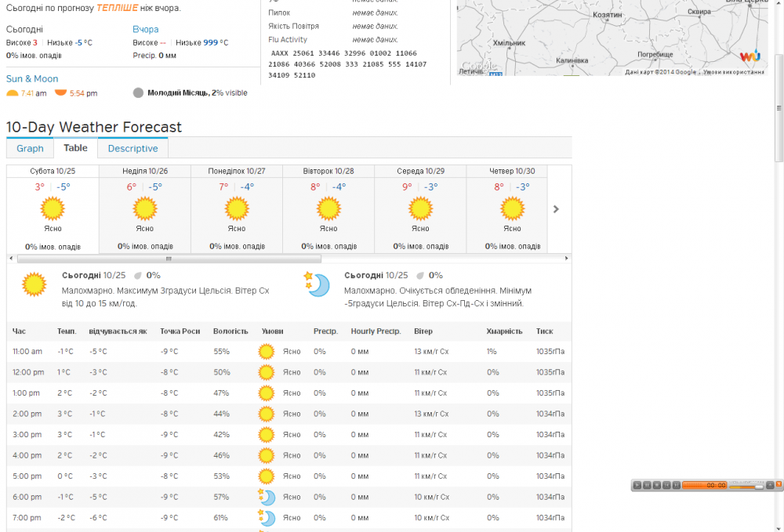This screenshot has height=532, width=784.
Task: Close the orange mini player widget
Action: (x=779, y=483)
